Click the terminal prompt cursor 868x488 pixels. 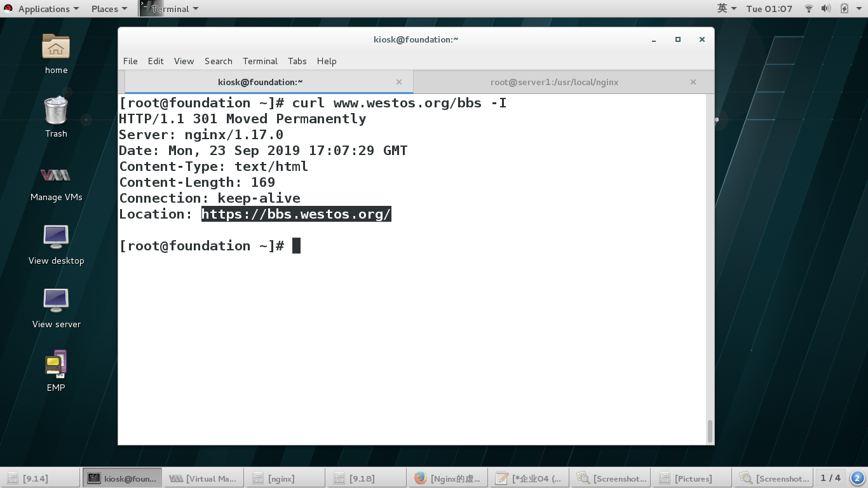(296, 246)
